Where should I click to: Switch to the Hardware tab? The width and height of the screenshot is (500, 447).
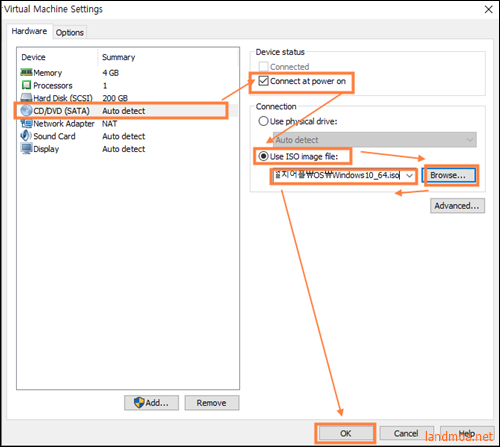(x=29, y=31)
